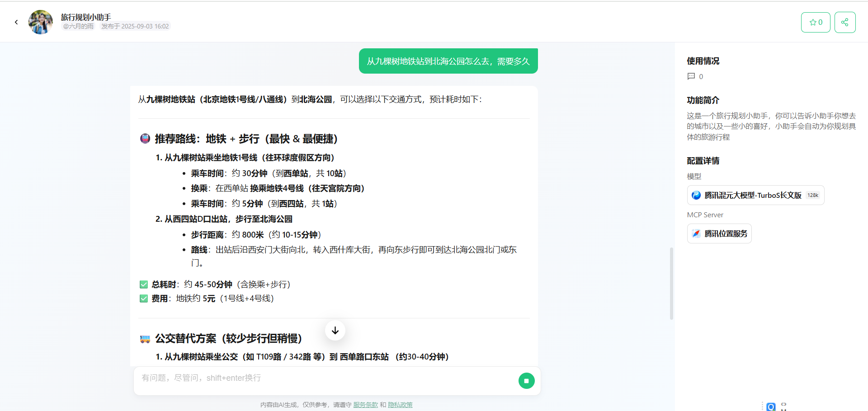The height and width of the screenshot is (411, 868).
Task: Click the bullet 换乘：在西单站换乘地铁4号线
Action: [278, 188]
